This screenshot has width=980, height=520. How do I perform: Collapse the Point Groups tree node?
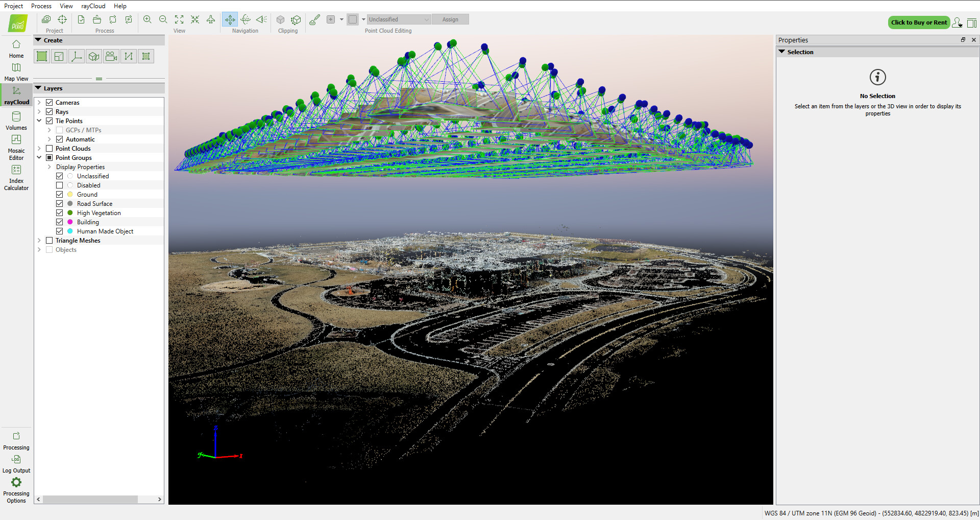click(39, 158)
